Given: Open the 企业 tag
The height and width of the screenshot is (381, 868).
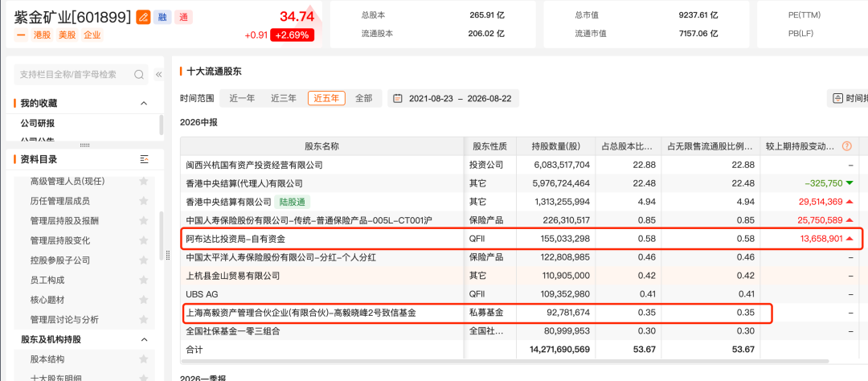Looking at the screenshot, I should [x=92, y=35].
